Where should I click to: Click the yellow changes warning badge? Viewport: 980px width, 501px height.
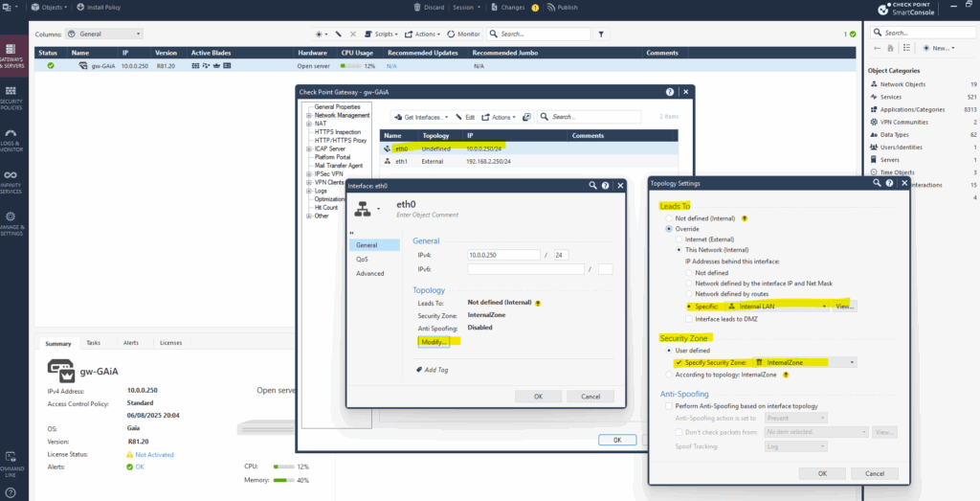535,8
